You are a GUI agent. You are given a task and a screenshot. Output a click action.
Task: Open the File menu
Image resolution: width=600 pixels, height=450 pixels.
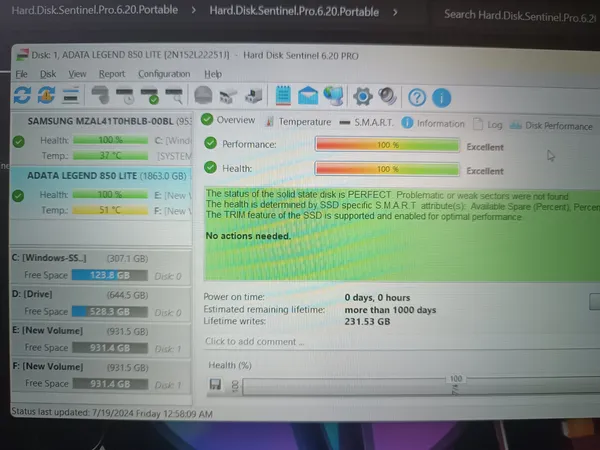tap(21, 74)
